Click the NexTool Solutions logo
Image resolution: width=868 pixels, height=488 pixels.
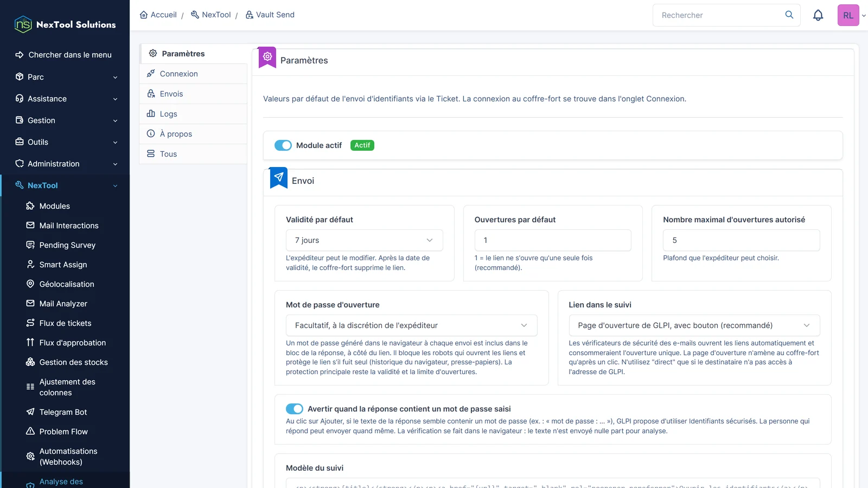[65, 24]
